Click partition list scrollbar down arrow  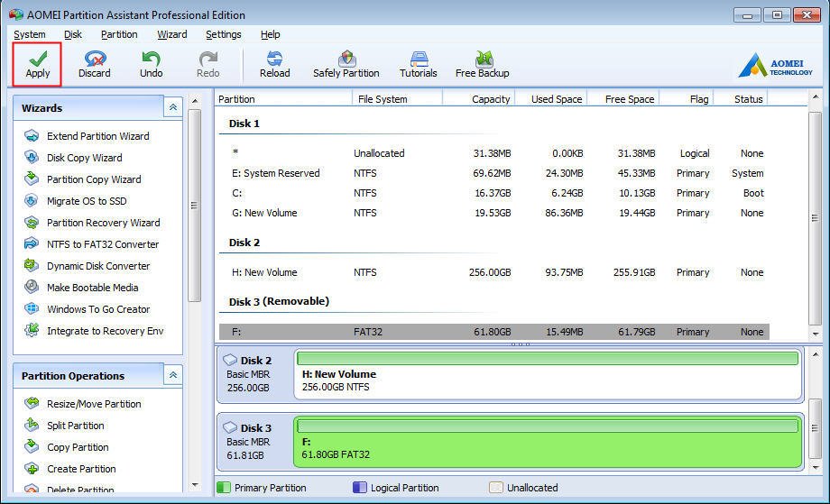click(816, 334)
